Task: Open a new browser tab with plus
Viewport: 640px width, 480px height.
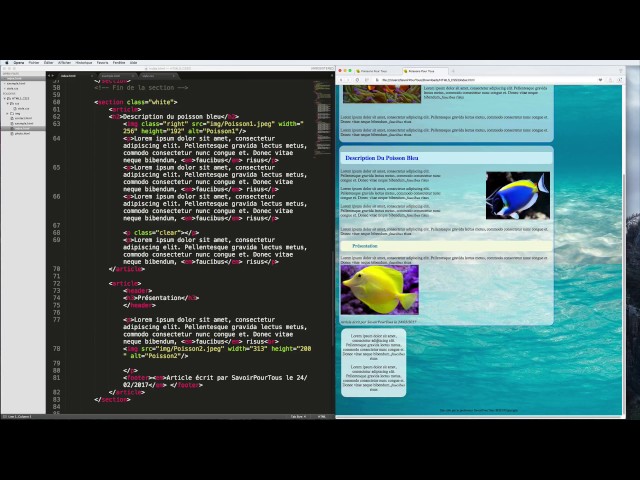Action: [453, 71]
